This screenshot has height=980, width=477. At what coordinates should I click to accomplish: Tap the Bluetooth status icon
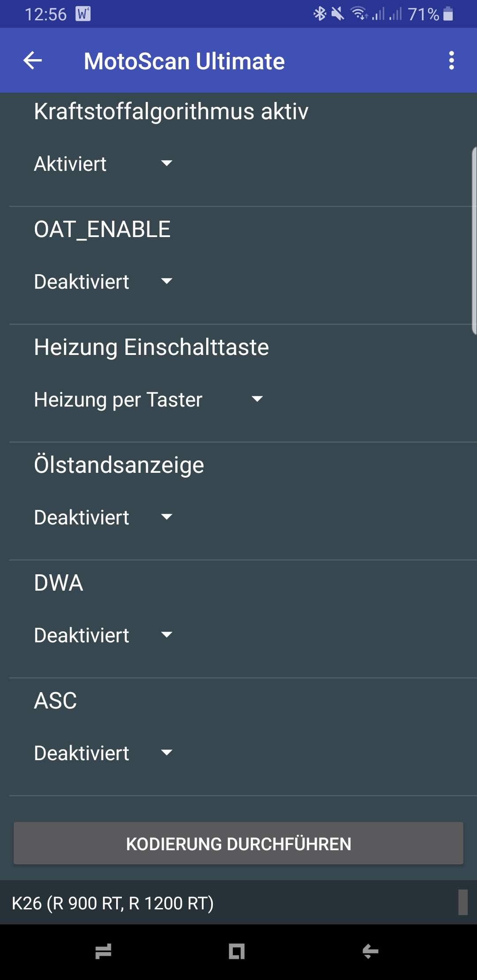pos(319,14)
